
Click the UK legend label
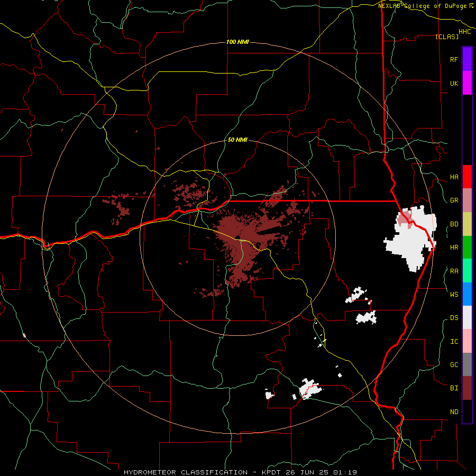coord(454,83)
